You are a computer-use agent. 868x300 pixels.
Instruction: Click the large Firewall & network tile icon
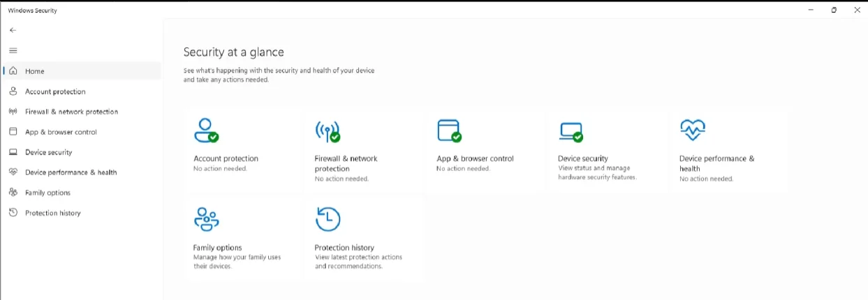coord(328,130)
